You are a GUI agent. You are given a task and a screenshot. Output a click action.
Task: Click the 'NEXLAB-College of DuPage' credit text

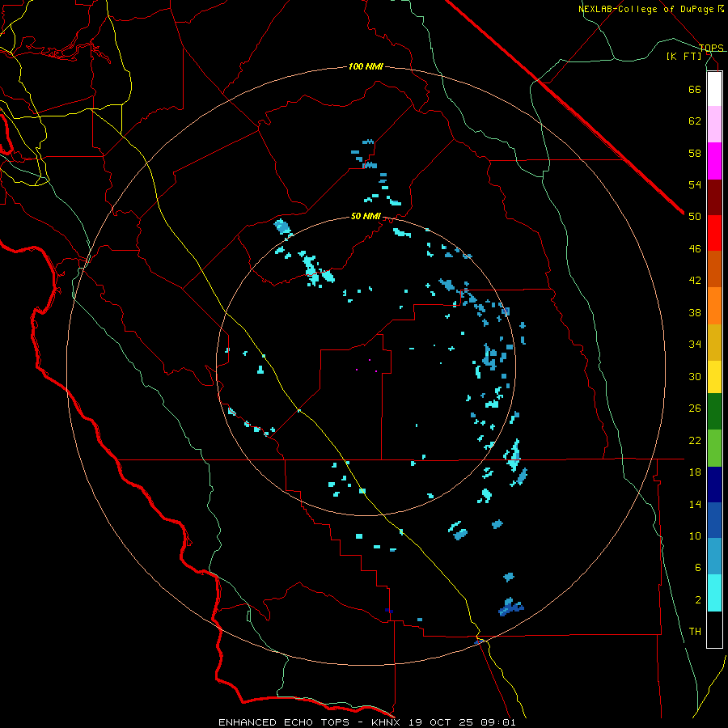coord(648,9)
